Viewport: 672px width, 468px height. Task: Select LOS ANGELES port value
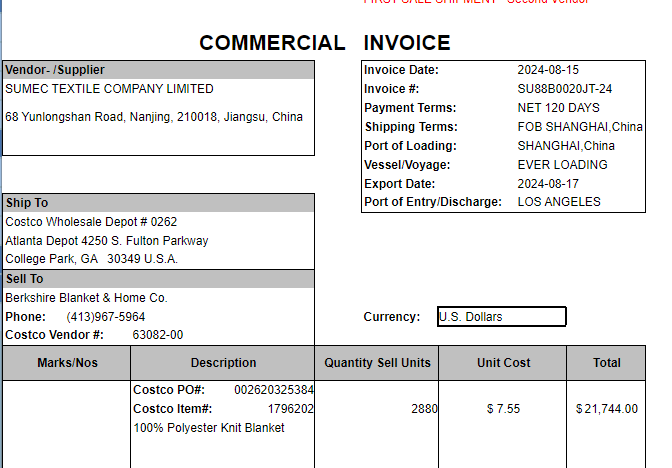pyautogui.click(x=559, y=202)
